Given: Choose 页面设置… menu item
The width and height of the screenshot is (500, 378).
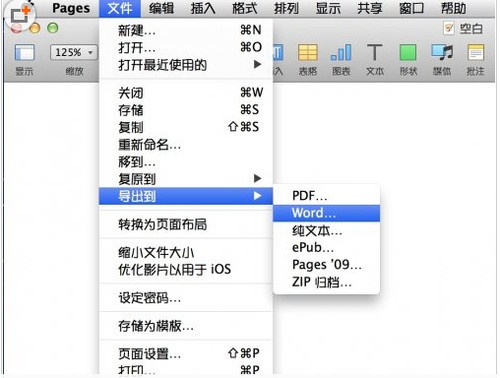Looking at the screenshot, I should click(186, 353).
